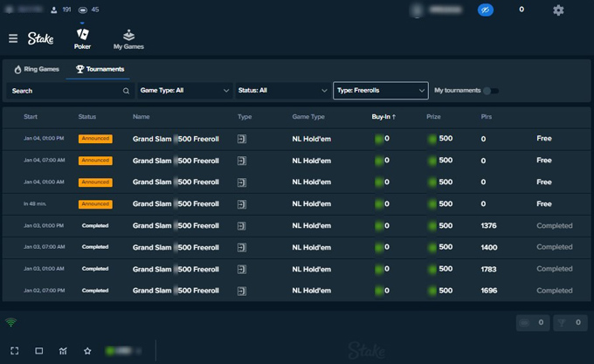The image size is (594, 364).
Task: Open the hamburger menu beside Stake logo
Action: (x=13, y=38)
